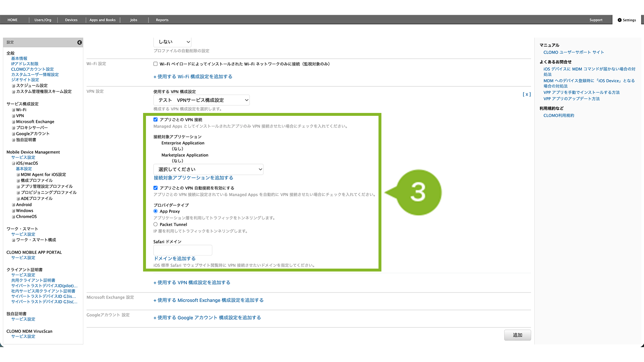Viewport: 644px width, 362px height.
Task: Expand the スケジュール設定 tree node
Action: [13, 86]
